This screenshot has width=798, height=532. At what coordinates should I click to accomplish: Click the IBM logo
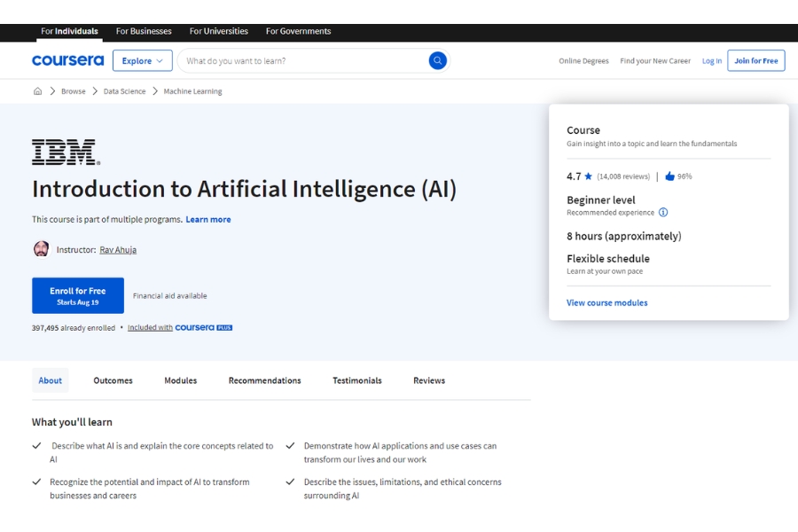tap(66, 152)
